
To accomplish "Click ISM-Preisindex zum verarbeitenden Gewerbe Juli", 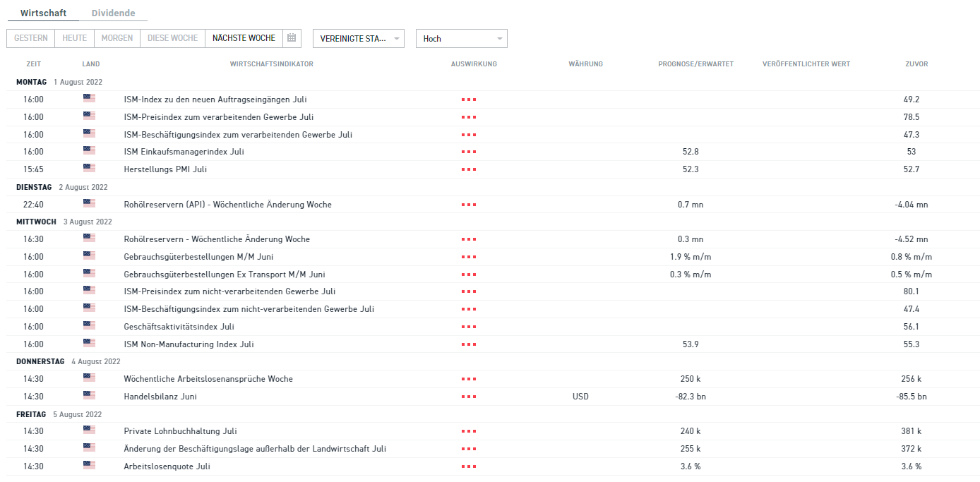I will pos(219,117).
